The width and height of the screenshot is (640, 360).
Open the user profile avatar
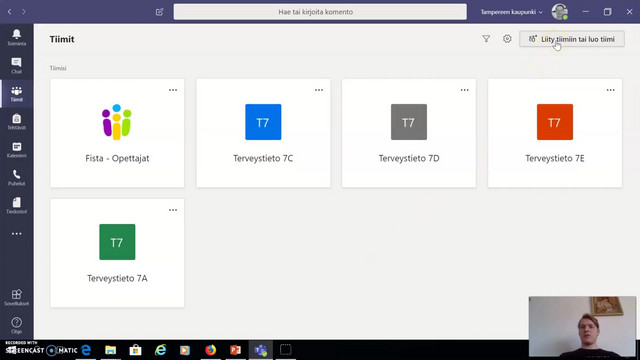(x=560, y=12)
